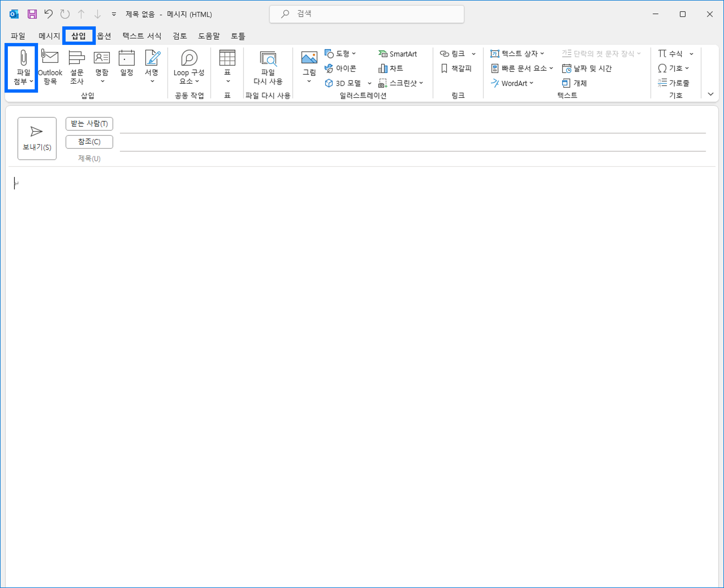Collapse the ribbon with the chevron
Image resolution: width=724 pixels, height=588 pixels.
(x=711, y=94)
